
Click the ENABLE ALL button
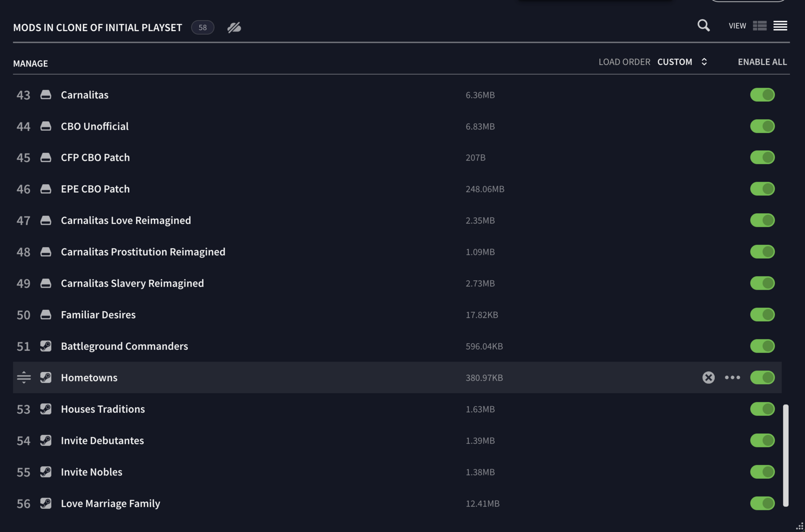(x=762, y=62)
